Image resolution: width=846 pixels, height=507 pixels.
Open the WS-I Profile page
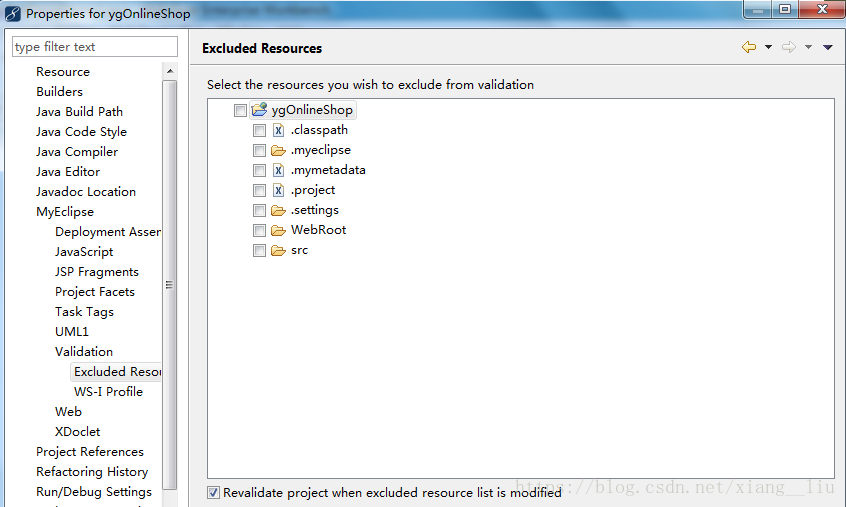point(108,392)
